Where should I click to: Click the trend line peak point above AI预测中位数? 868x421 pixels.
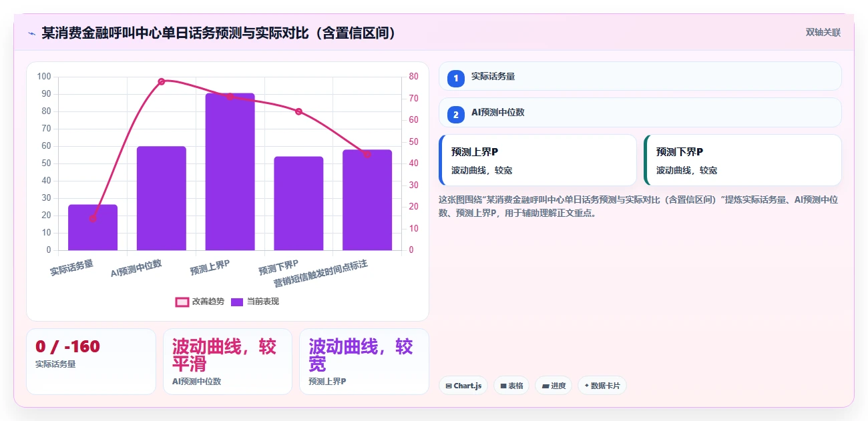[x=162, y=81]
